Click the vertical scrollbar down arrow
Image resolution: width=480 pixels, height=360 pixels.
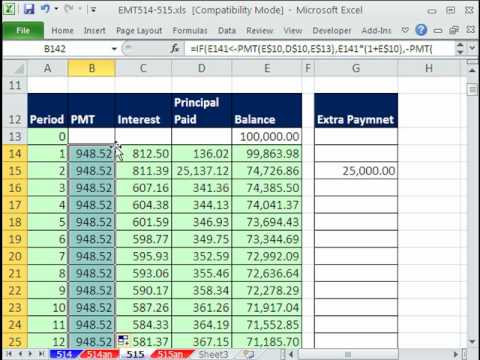472,342
